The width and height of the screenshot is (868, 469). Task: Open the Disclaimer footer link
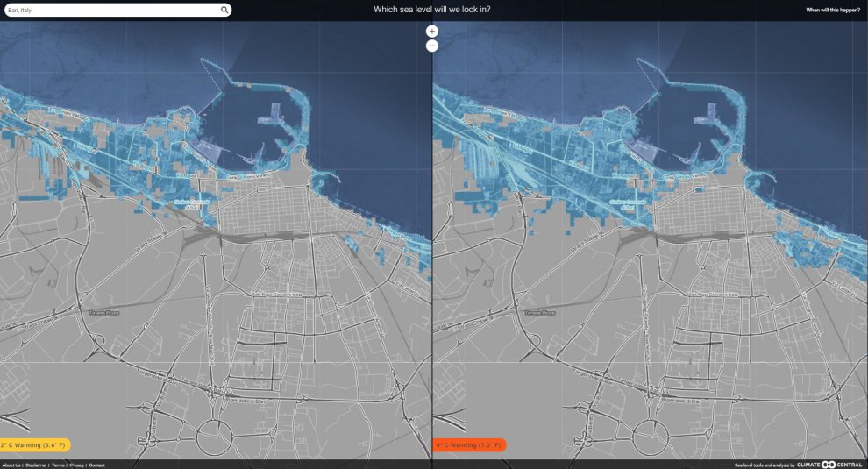pyautogui.click(x=37, y=465)
